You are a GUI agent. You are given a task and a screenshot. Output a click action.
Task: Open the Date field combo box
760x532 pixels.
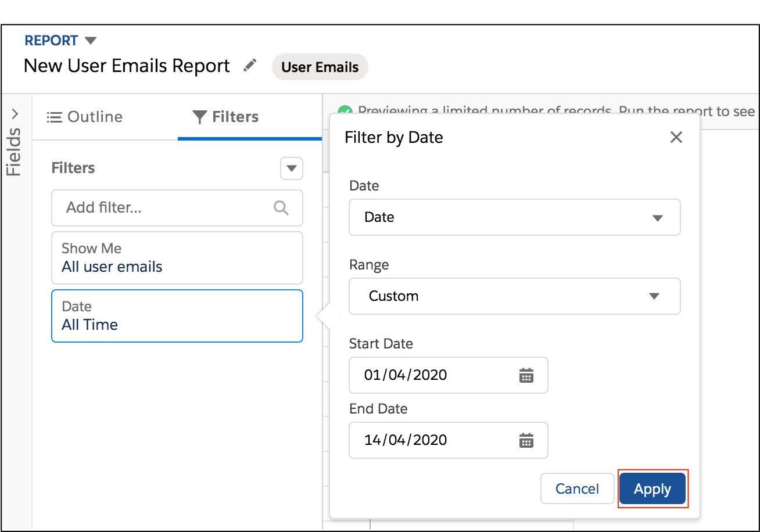point(515,217)
